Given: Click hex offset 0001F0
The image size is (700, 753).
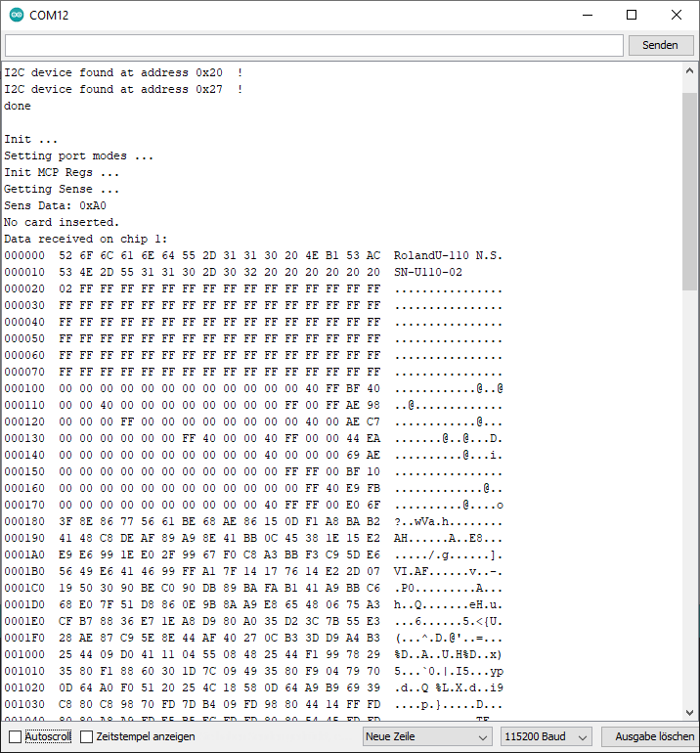Looking at the screenshot, I should pos(24,638).
